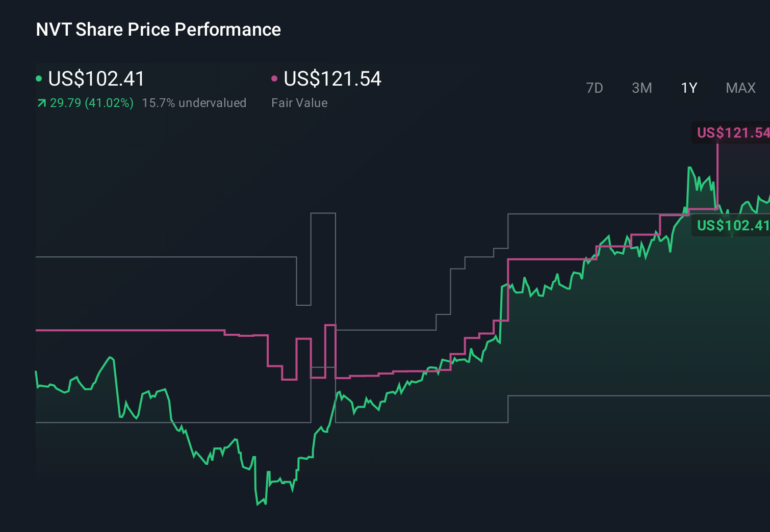Toggle the 1Y time range selection

click(x=688, y=88)
